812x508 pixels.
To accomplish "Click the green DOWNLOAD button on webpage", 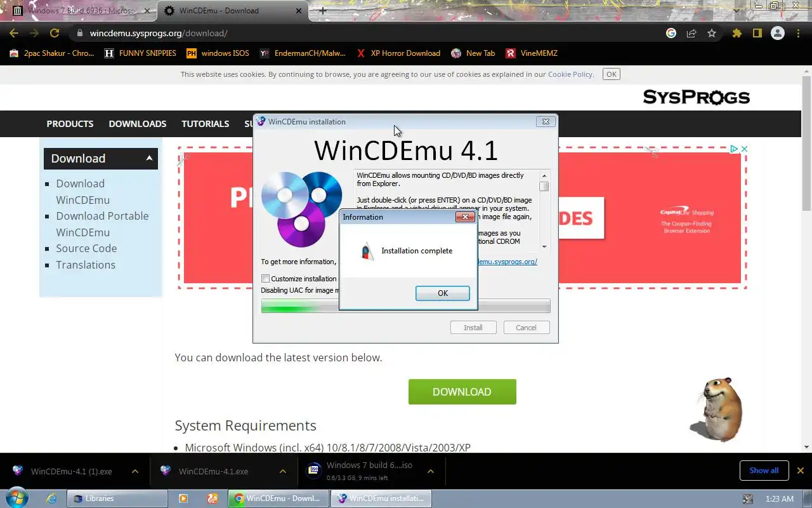I will click(462, 392).
